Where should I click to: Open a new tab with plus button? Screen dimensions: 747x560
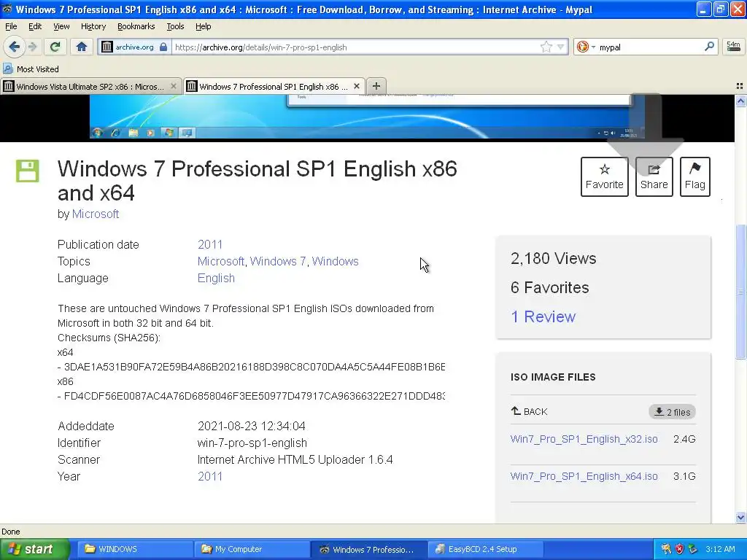coord(376,86)
